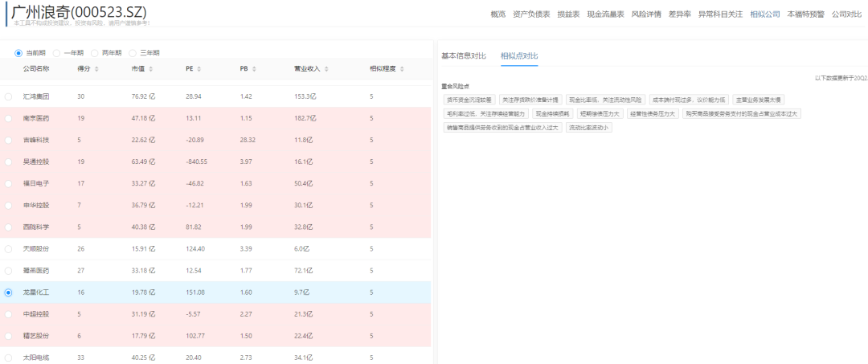Sort the table by PE column arrows
The height and width of the screenshot is (364, 868).
[x=199, y=69]
